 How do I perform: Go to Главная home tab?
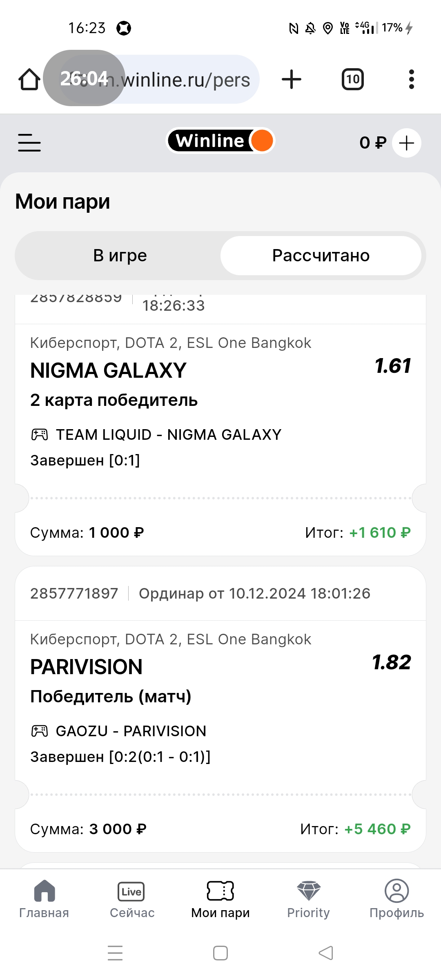pos(44,899)
